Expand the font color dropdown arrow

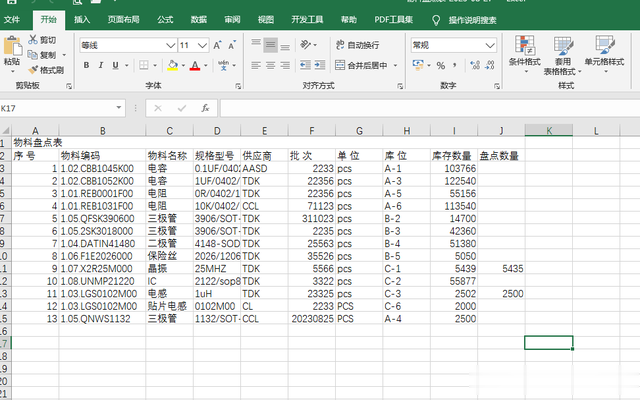206,65
